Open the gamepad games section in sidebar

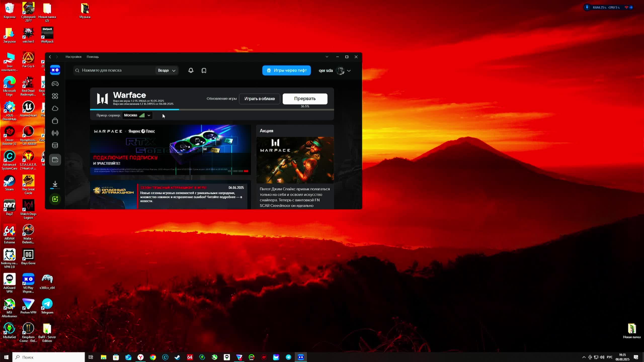(x=55, y=84)
